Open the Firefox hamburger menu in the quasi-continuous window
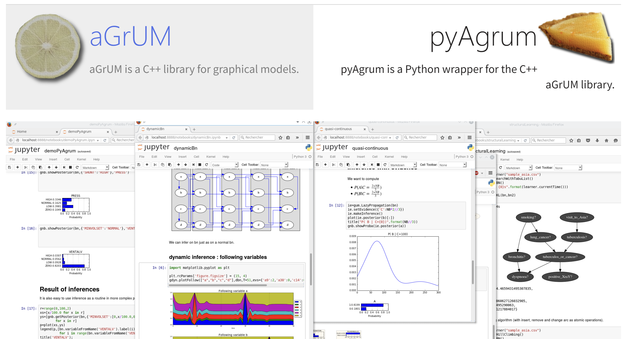 [x=469, y=138]
